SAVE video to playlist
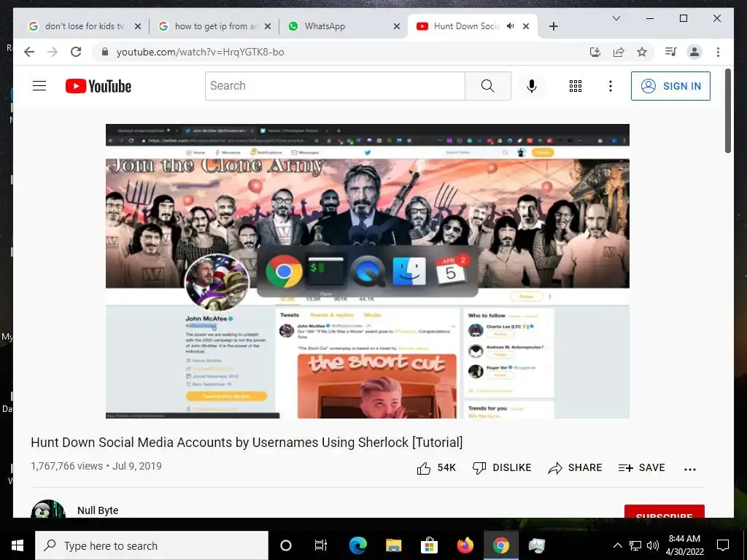Image resolution: width=747 pixels, height=560 pixels. tap(641, 468)
